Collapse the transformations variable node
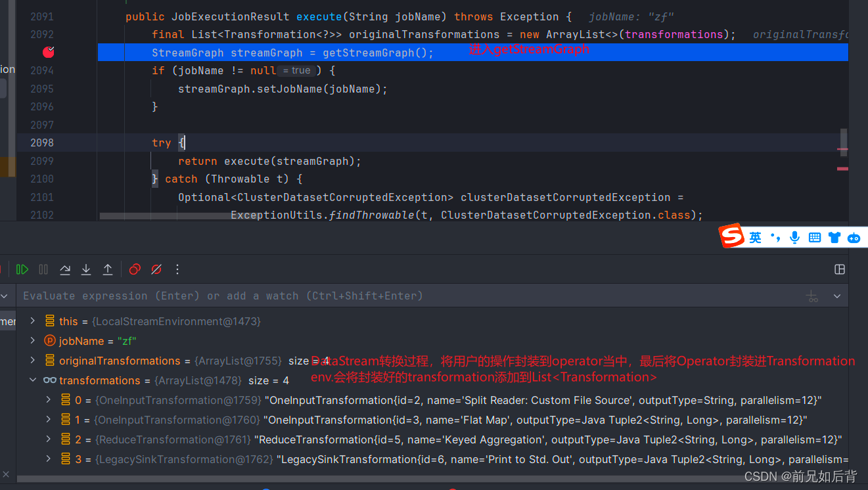868x490 pixels. coord(33,380)
